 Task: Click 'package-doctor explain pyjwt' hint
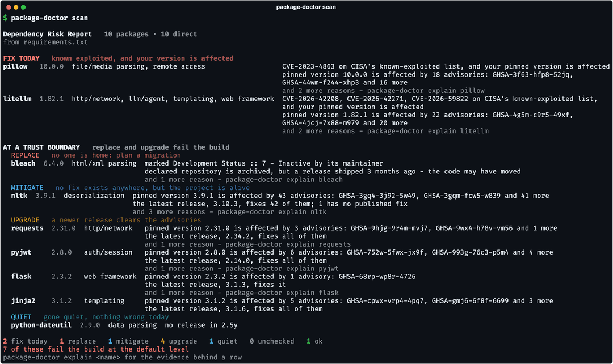282,269
